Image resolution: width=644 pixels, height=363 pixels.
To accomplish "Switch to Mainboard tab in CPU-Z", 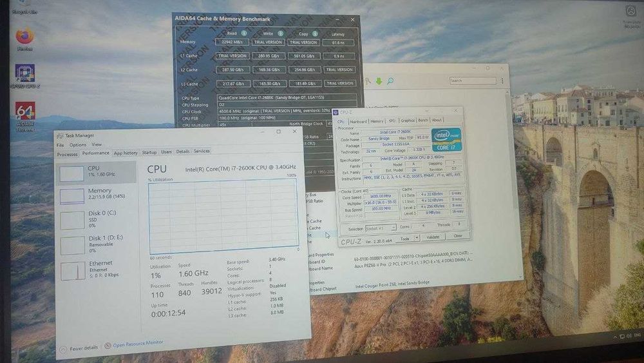I will [x=358, y=122].
